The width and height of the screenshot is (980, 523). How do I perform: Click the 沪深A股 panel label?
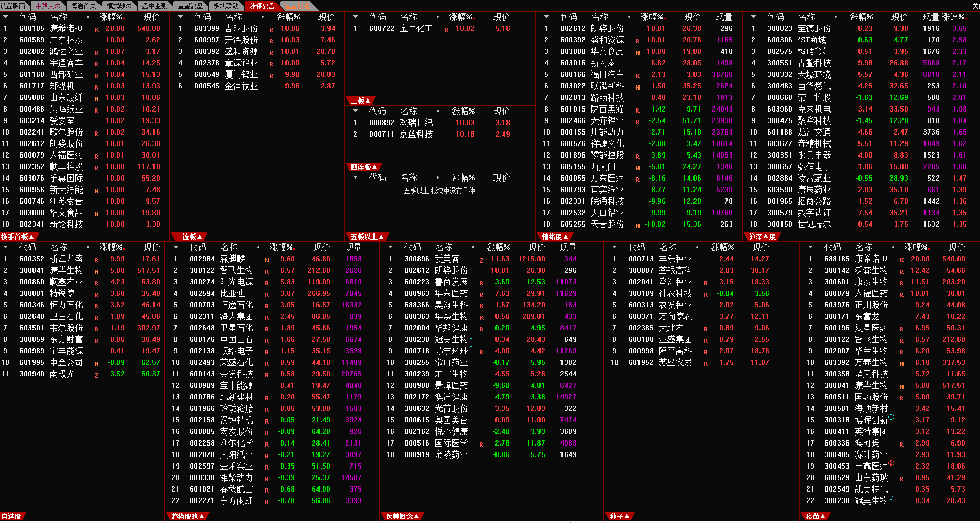(762, 237)
